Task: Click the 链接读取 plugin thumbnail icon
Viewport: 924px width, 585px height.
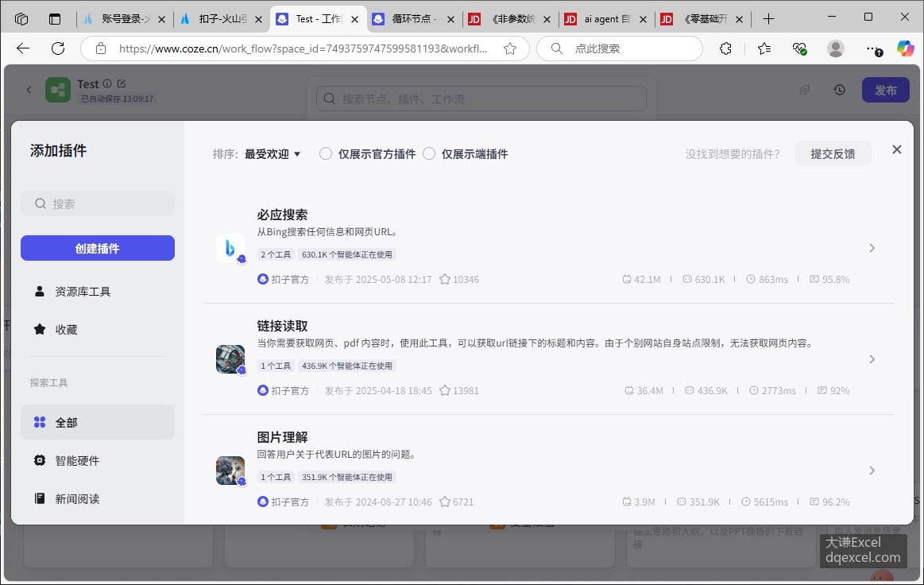Action: [230, 359]
